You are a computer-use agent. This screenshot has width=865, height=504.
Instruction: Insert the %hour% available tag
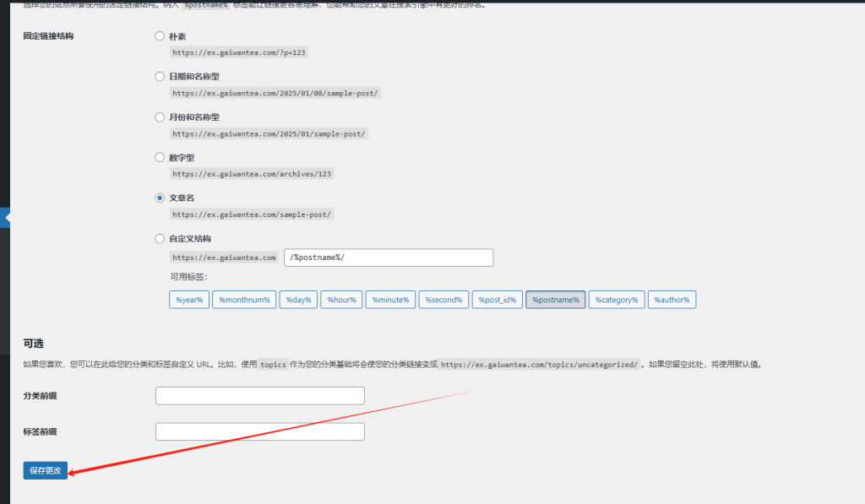(341, 300)
